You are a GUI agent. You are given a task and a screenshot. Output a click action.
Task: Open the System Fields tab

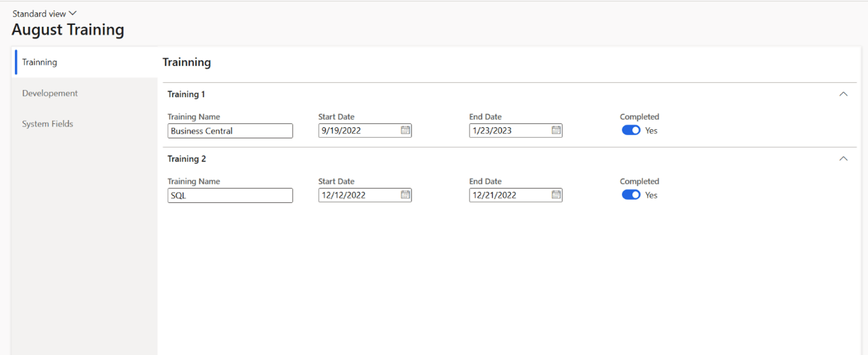click(x=48, y=124)
